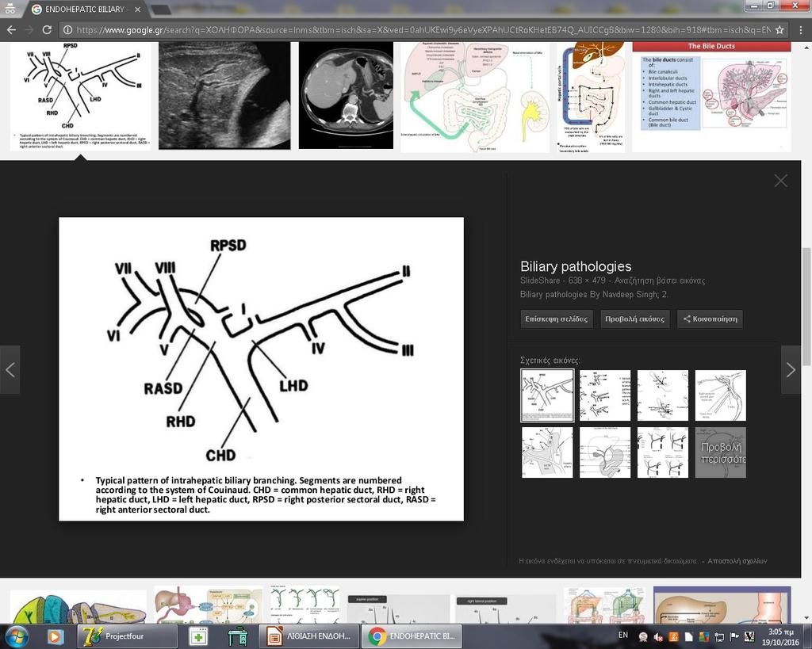The height and width of the screenshot is (649, 812).
Task: Click the address bar URL field
Action: click(423, 30)
